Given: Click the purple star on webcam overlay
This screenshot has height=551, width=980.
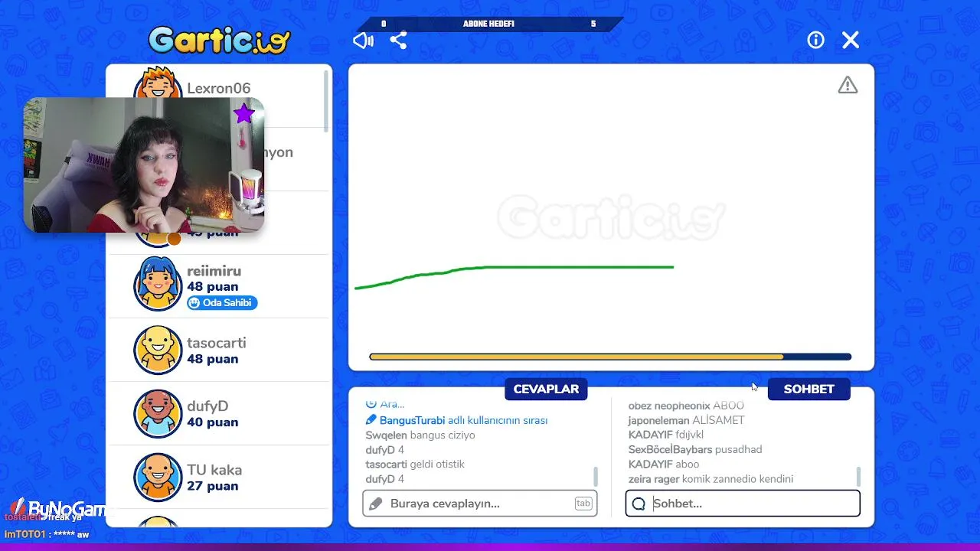Looking at the screenshot, I should (x=243, y=115).
